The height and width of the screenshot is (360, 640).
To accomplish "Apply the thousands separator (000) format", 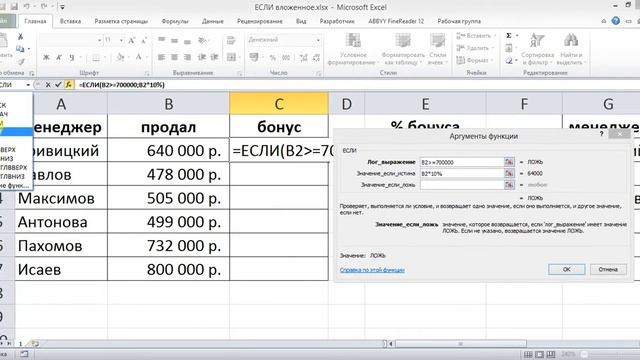I will point(286,58).
